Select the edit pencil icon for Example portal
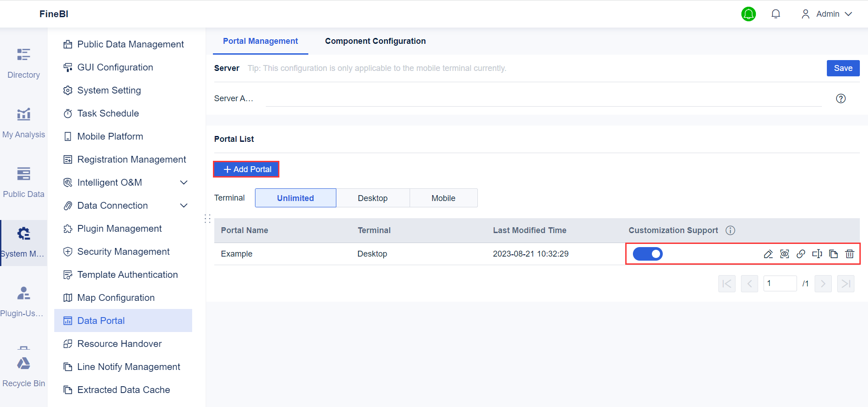This screenshot has height=407, width=868. click(x=769, y=254)
